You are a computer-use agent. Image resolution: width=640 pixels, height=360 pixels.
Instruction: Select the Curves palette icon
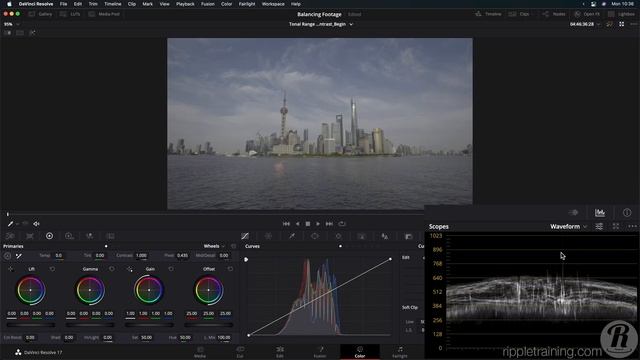245,236
